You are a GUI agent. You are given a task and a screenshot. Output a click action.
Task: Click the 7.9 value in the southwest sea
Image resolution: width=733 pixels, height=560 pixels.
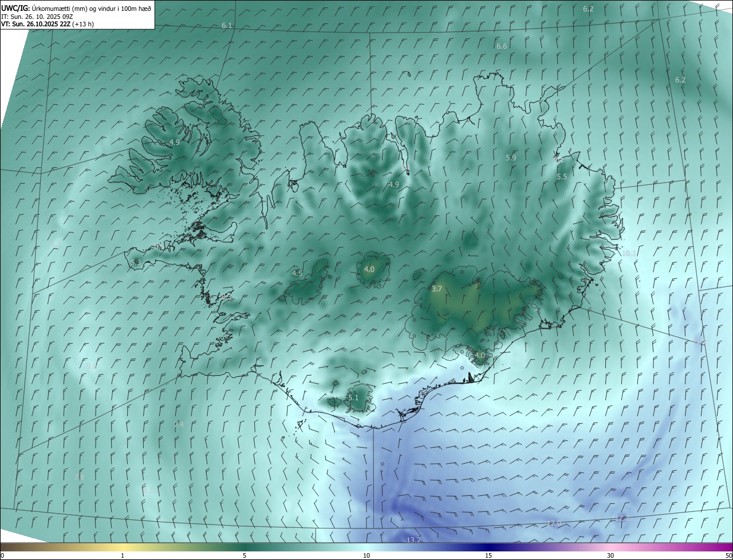(79, 477)
